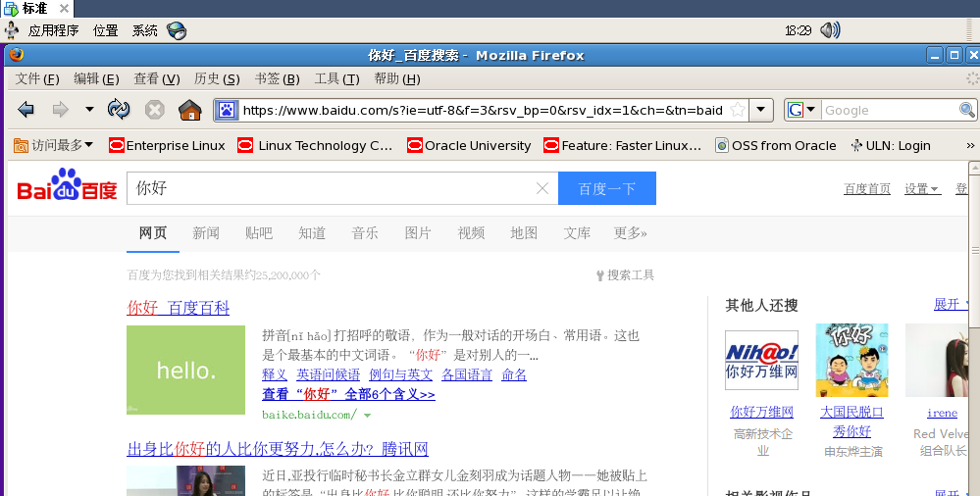This screenshot has width=980, height=496.
Task: Open the 英语问候语 sub-link
Action: pyautogui.click(x=328, y=374)
